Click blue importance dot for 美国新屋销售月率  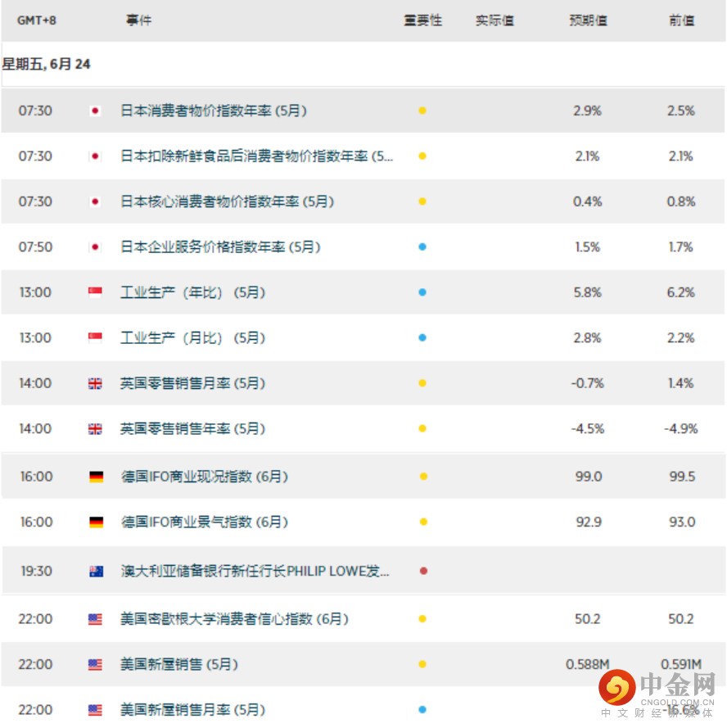(x=422, y=709)
